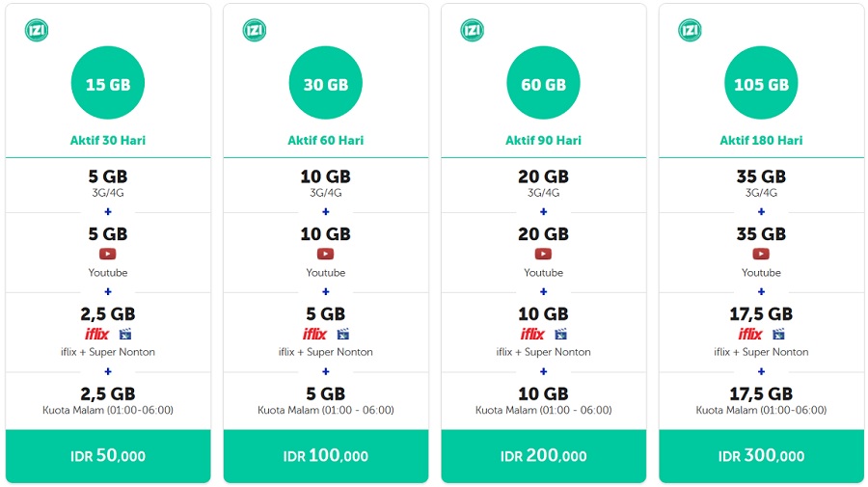
Task: Click Kuota Malam text in the 30 GB plan
Action: tap(326, 411)
